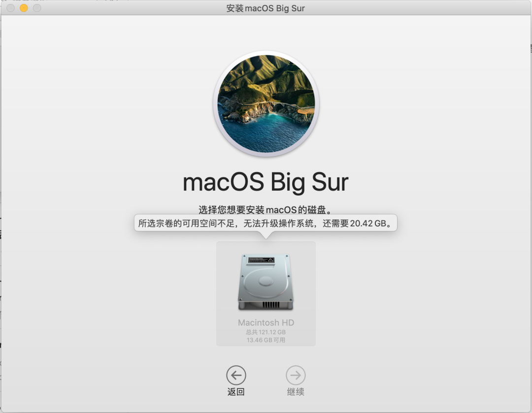Click the Macintosh HD disk name

click(266, 322)
